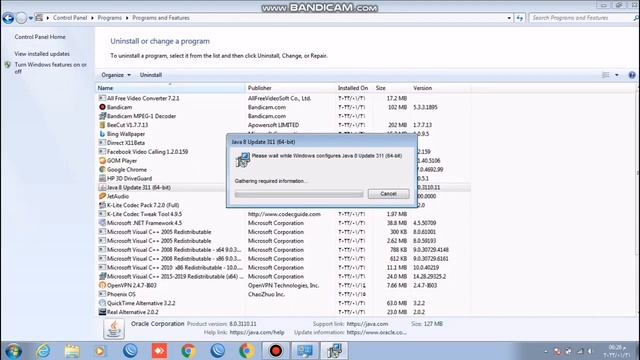Open the oracle.com update information link
Screen dimensions: 640x360
point(376,333)
